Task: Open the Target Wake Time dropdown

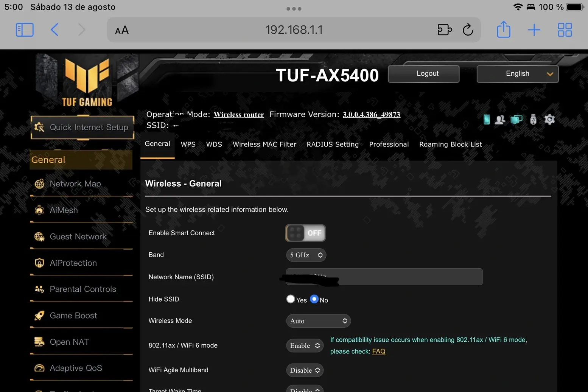Action: click(x=305, y=389)
